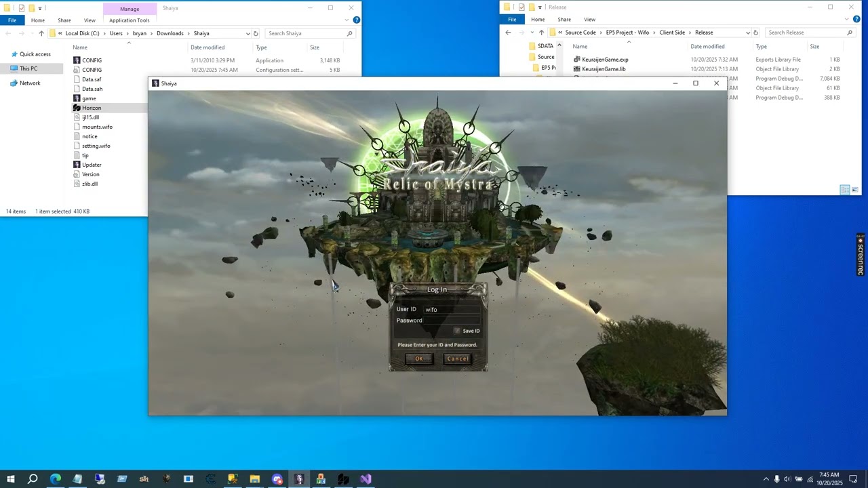The image size is (868, 488).
Task: Open Windows Start menu
Action: click(10, 479)
